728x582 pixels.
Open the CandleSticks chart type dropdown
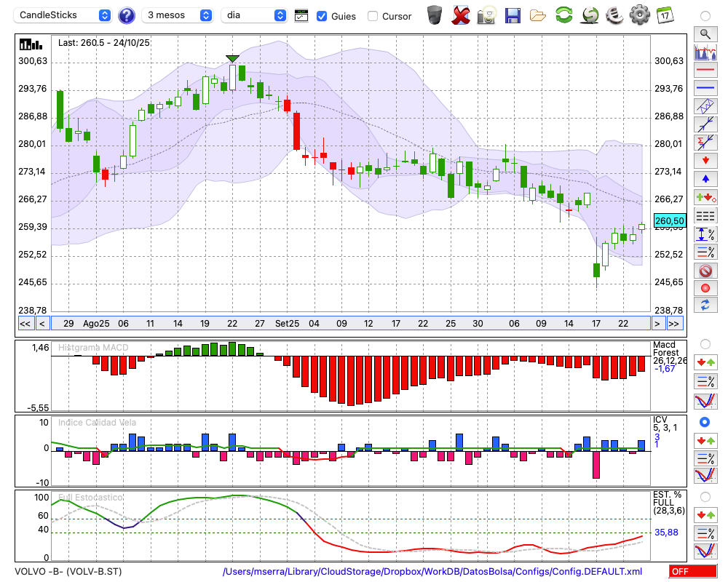(x=64, y=15)
